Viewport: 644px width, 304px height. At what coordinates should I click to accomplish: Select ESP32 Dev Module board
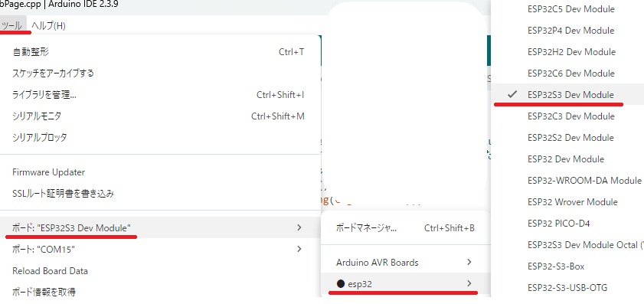[x=567, y=159]
